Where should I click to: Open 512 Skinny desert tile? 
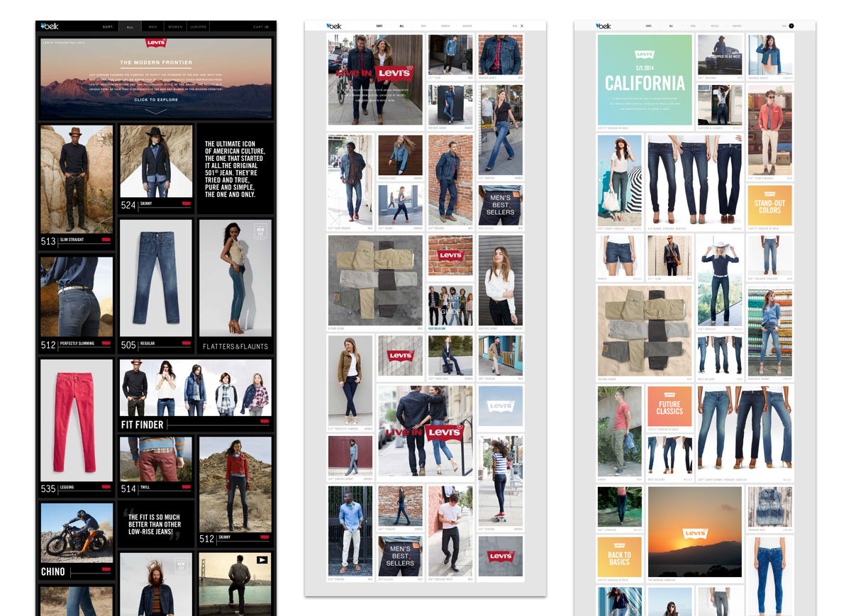pyautogui.click(x=235, y=490)
